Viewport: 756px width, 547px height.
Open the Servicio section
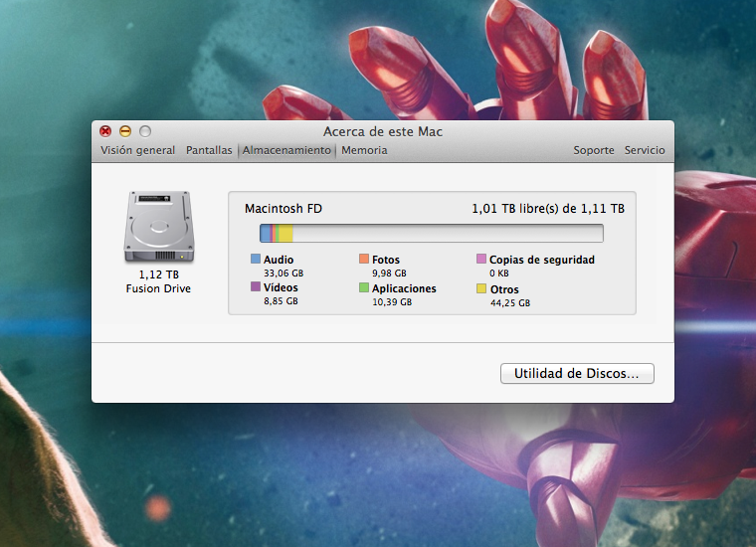pos(645,150)
